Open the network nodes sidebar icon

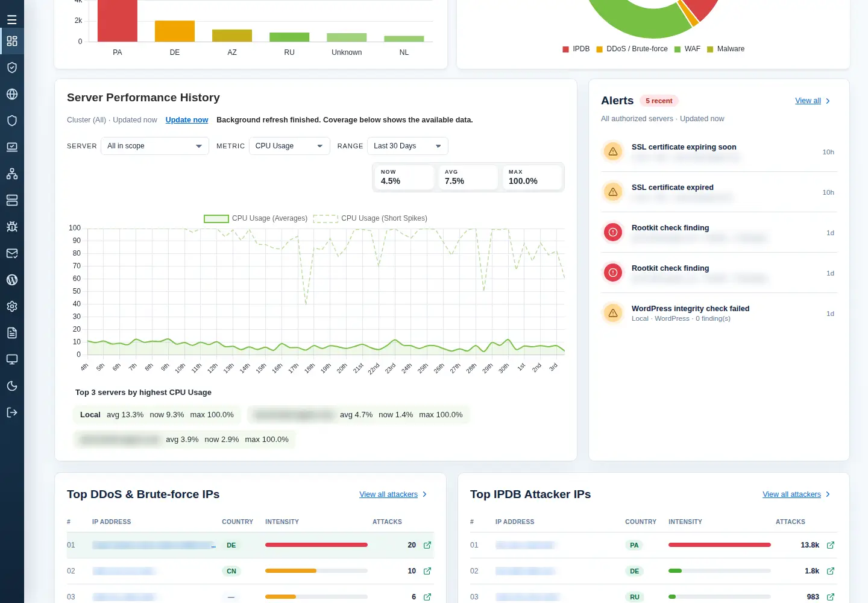[12, 174]
